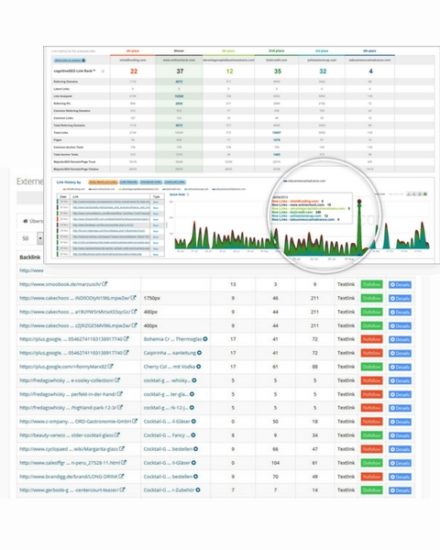
Task: Open external link icon for e-cooley-collection backlink
Action: tap(117, 380)
